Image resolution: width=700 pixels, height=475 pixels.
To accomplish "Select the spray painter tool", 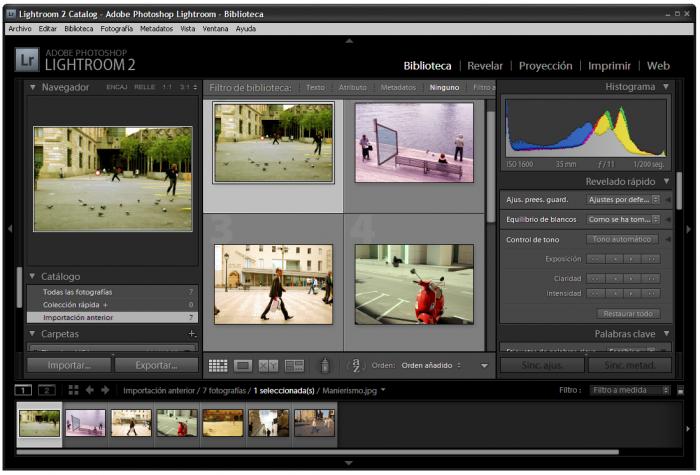I will click(324, 366).
